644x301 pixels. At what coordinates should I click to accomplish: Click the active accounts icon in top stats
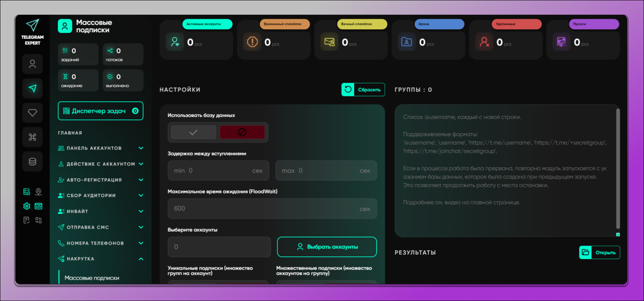coord(175,42)
